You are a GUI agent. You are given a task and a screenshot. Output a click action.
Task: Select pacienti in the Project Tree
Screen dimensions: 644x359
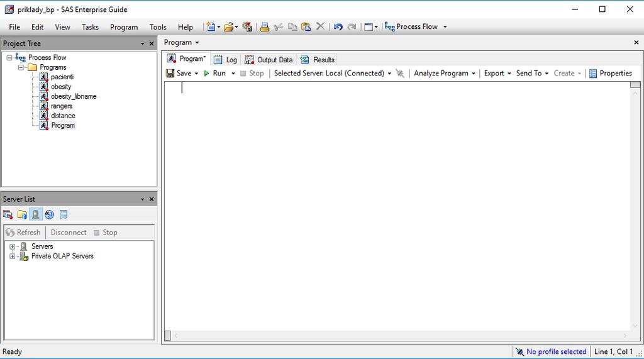62,77
